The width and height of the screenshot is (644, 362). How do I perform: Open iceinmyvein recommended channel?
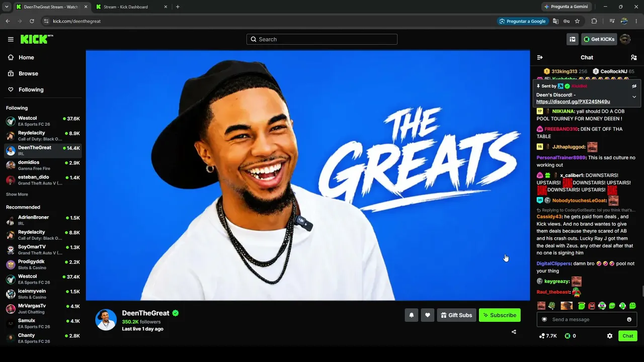pyautogui.click(x=43, y=294)
